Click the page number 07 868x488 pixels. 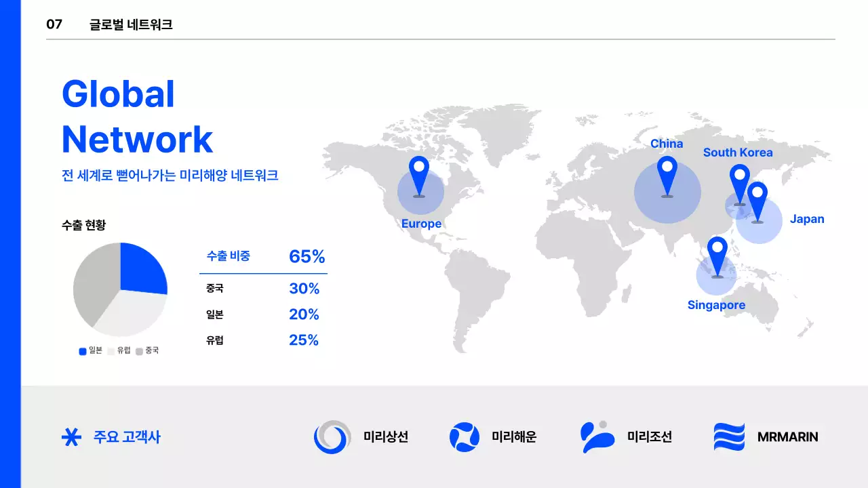54,23
